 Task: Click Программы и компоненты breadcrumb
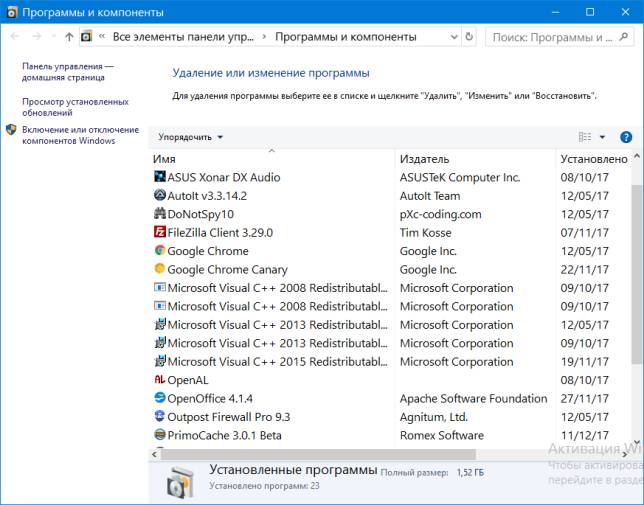click(x=346, y=37)
